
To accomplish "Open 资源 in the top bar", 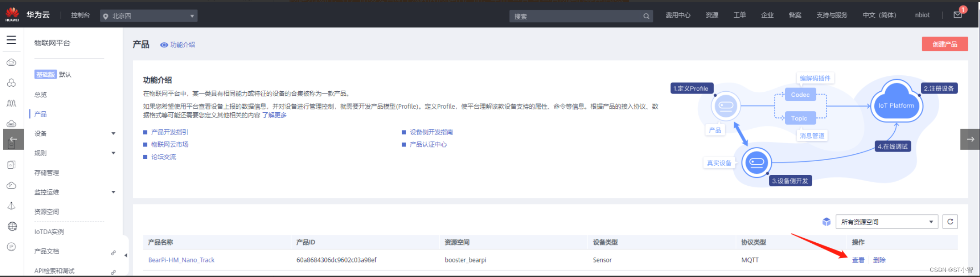I will tap(712, 15).
